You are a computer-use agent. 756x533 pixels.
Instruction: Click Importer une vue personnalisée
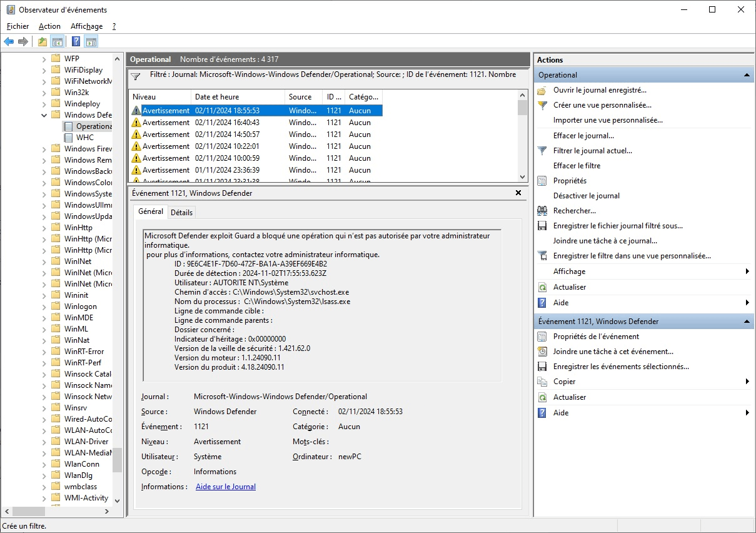tap(608, 120)
